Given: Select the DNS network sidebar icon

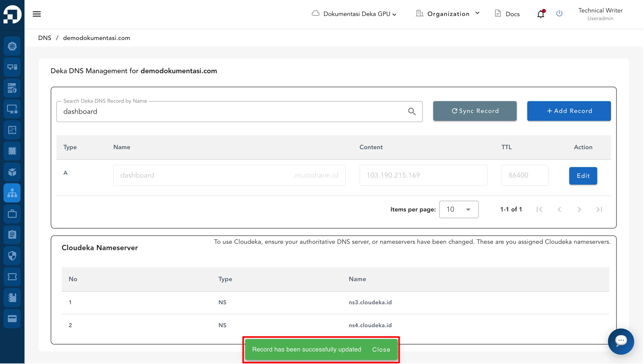Looking at the screenshot, I should point(12,193).
